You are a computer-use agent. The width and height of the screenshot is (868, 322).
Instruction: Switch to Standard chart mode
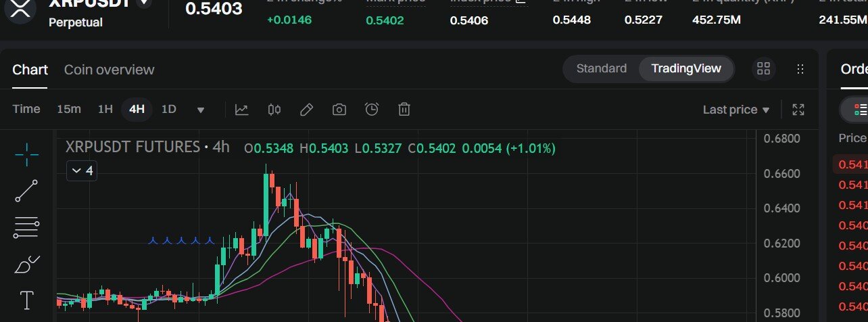(601, 68)
